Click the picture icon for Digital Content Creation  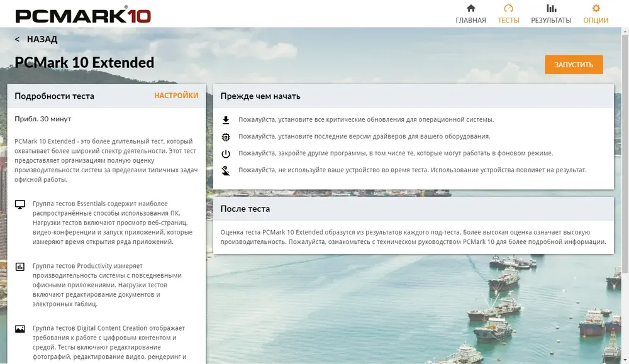click(x=20, y=329)
